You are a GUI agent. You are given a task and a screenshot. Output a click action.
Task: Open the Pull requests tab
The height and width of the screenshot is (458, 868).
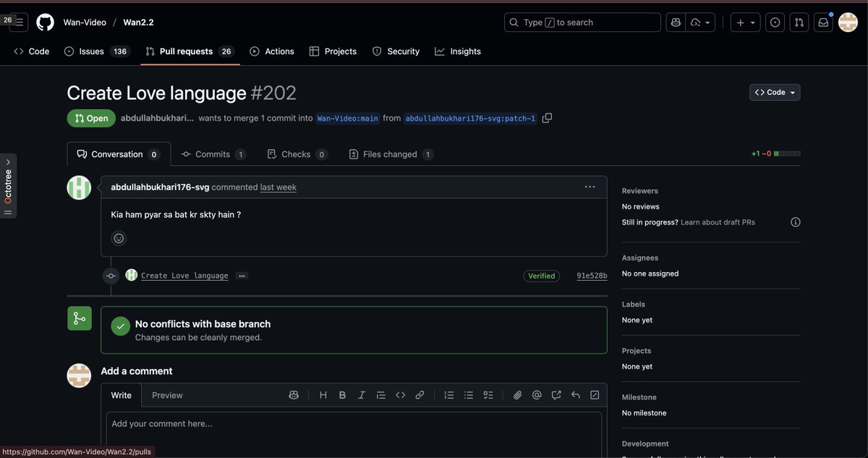coord(190,51)
